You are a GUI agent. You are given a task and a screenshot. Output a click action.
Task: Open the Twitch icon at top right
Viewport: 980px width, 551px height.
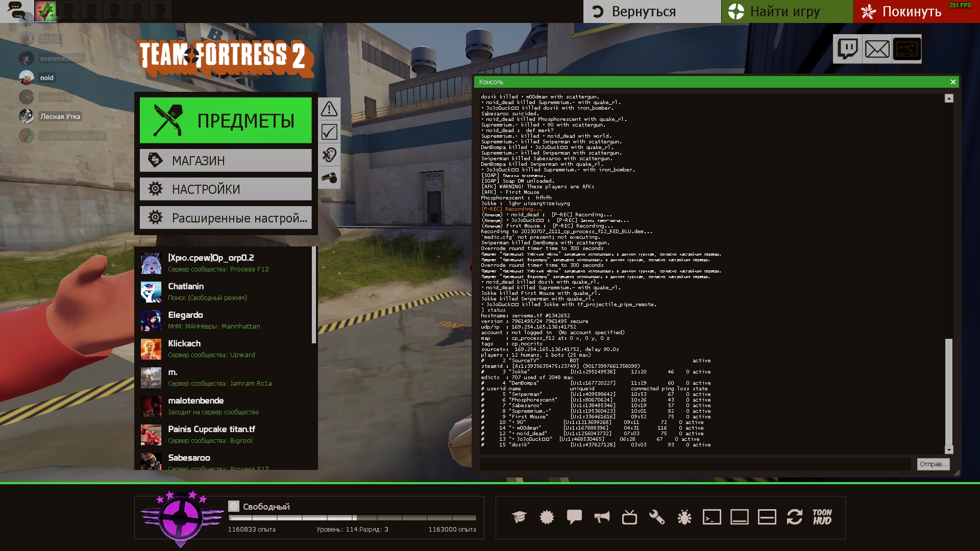point(848,49)
